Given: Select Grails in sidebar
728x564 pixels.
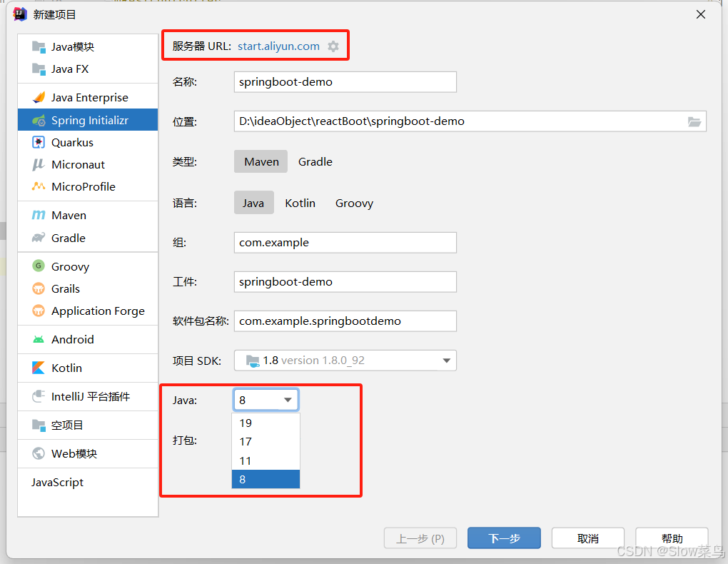Looking at the screenshot, I should [88, 288].
